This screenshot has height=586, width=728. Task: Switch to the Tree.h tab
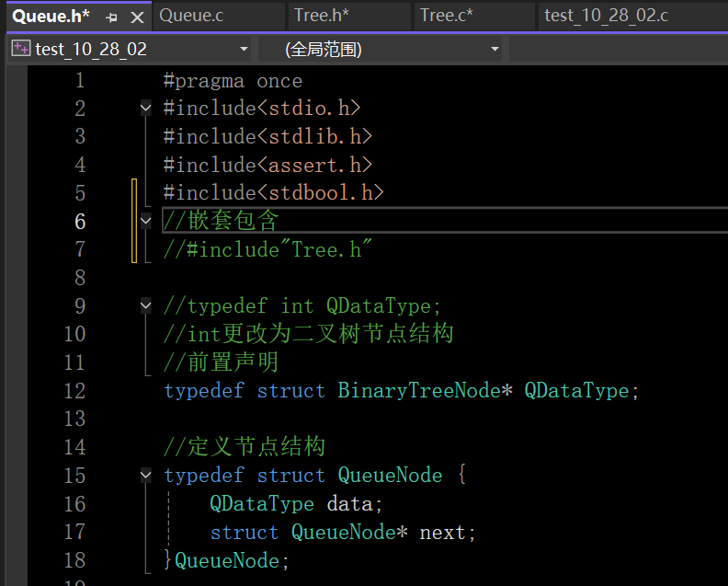click(322, 16)
